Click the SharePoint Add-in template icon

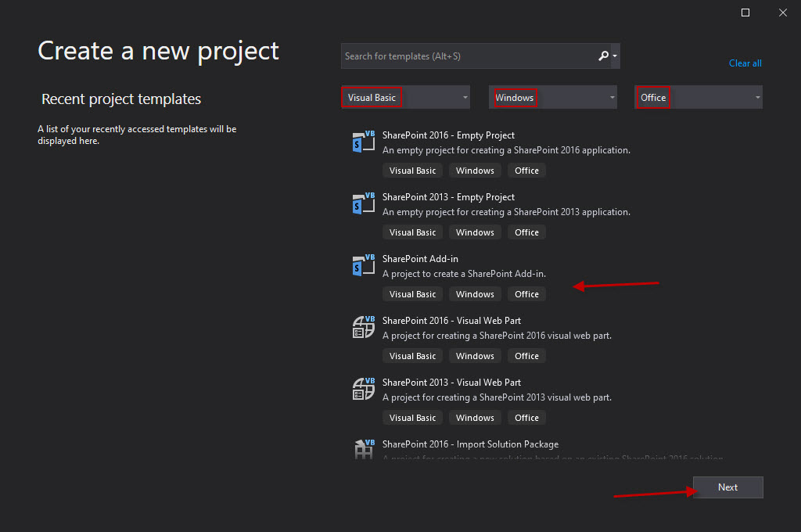(363, 266)
